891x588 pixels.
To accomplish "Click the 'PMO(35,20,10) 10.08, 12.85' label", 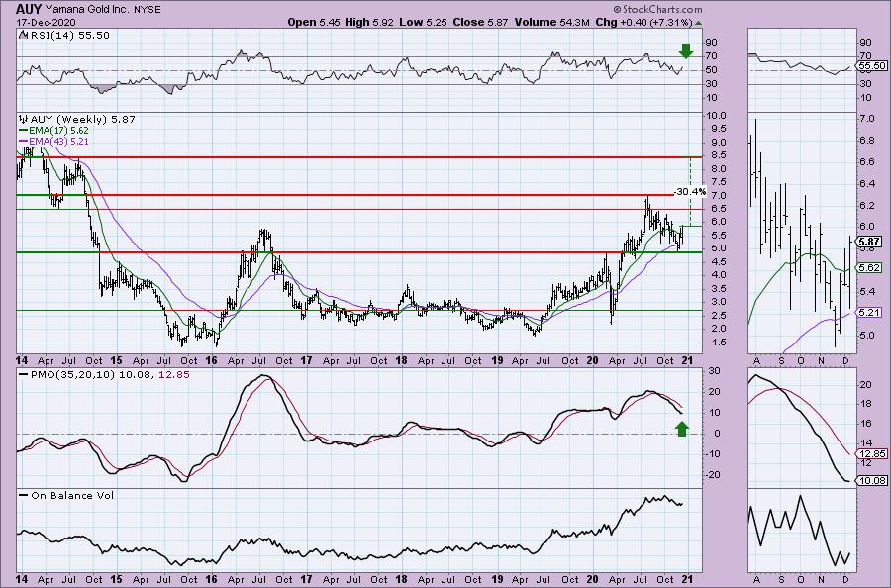I will [x=110, y=375].
